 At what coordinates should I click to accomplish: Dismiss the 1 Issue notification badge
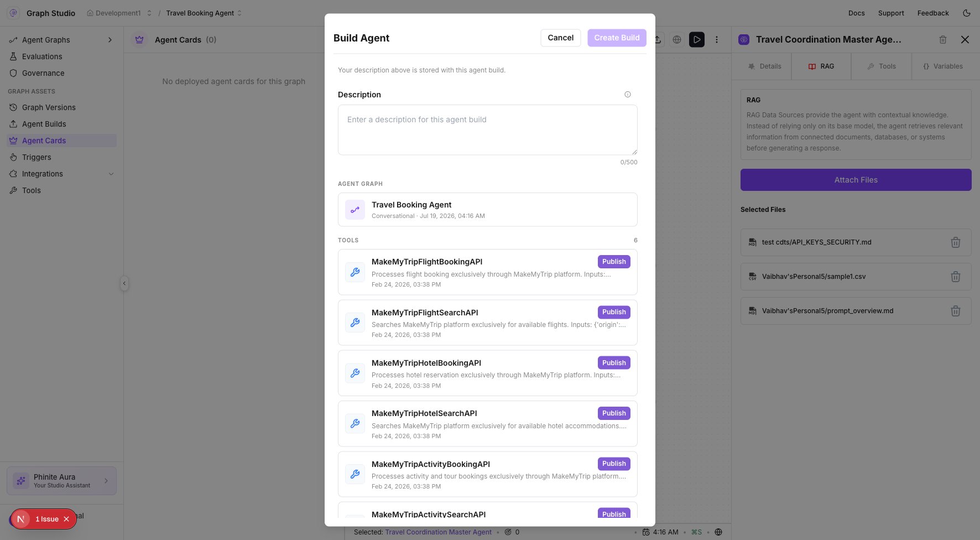click(66, 519)
